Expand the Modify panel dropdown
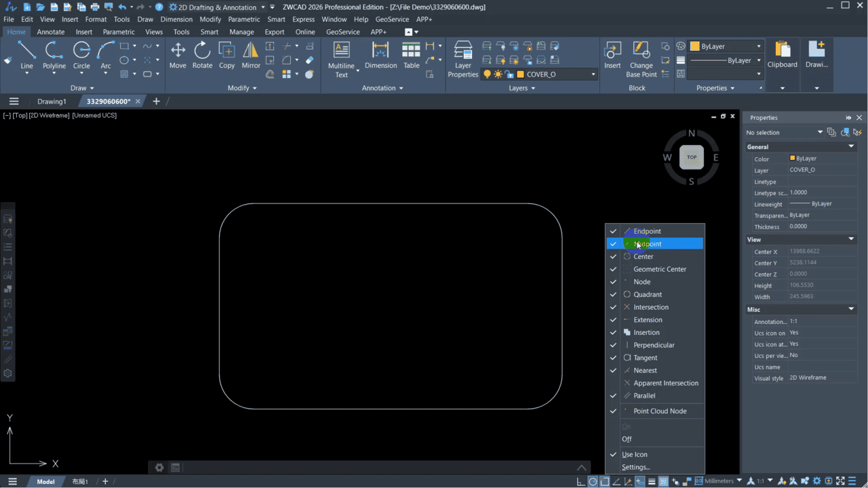Image resolution: width=868 pixels, height=488 pixels. point(242,88)
